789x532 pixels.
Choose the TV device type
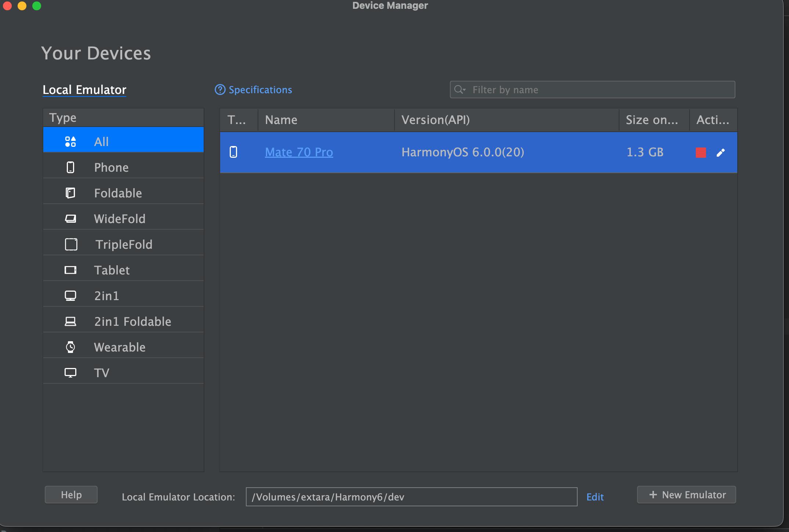click(102, 373)
